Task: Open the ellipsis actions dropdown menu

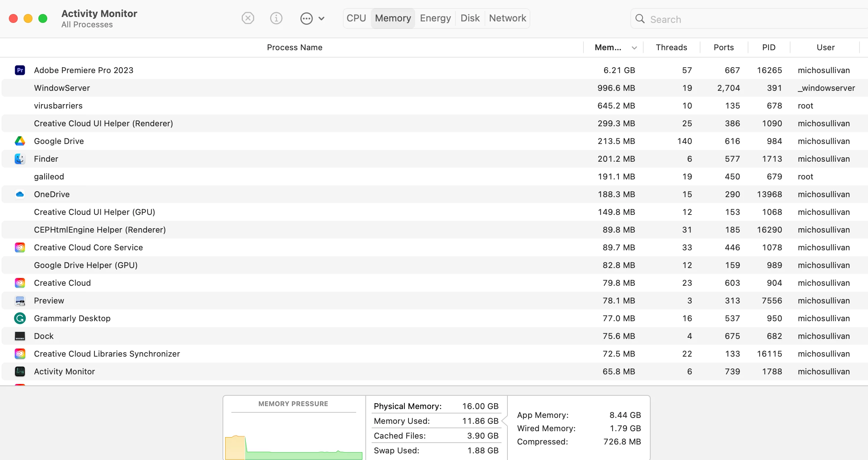Action: click(x=306, y=18)
